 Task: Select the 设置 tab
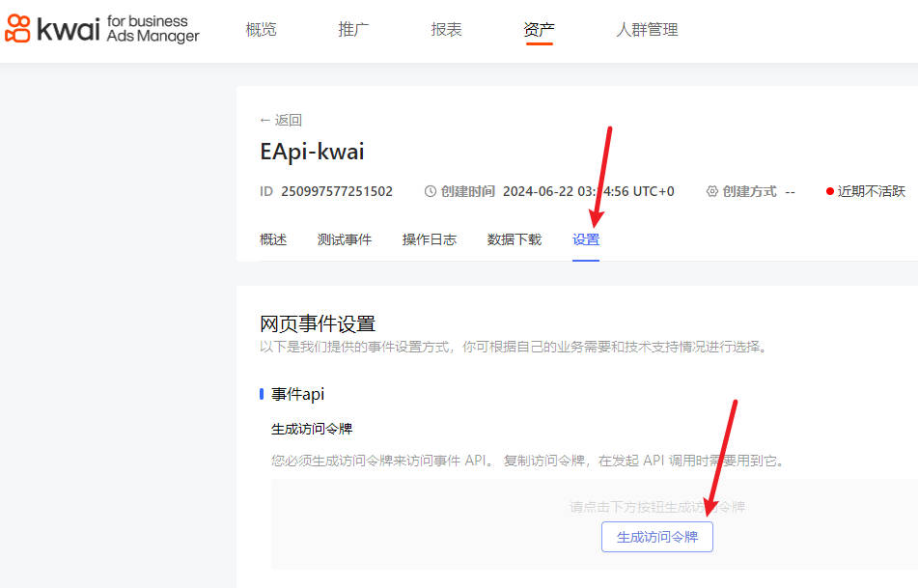(586, 238)
